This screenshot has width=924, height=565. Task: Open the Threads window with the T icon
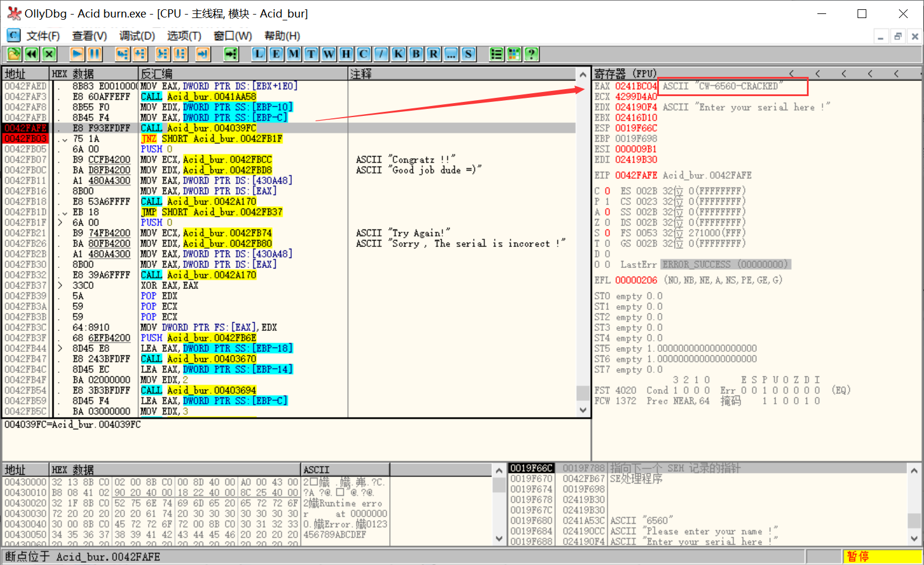point(311,54)
